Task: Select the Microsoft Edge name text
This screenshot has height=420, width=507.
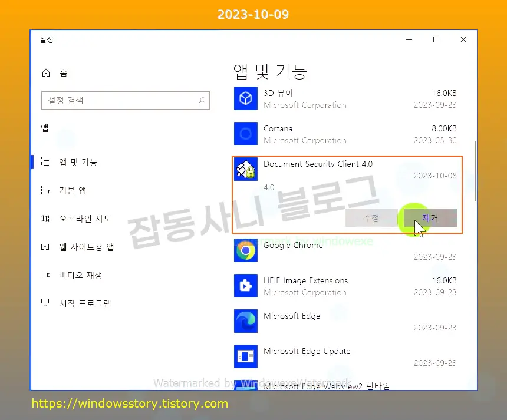Action: [x=292, y=316]
